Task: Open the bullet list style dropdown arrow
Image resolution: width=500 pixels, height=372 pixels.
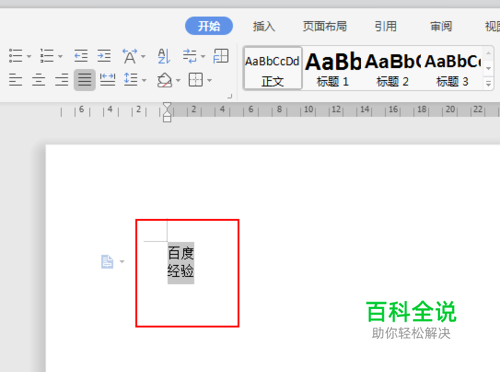Action: (x=29, y=56)
